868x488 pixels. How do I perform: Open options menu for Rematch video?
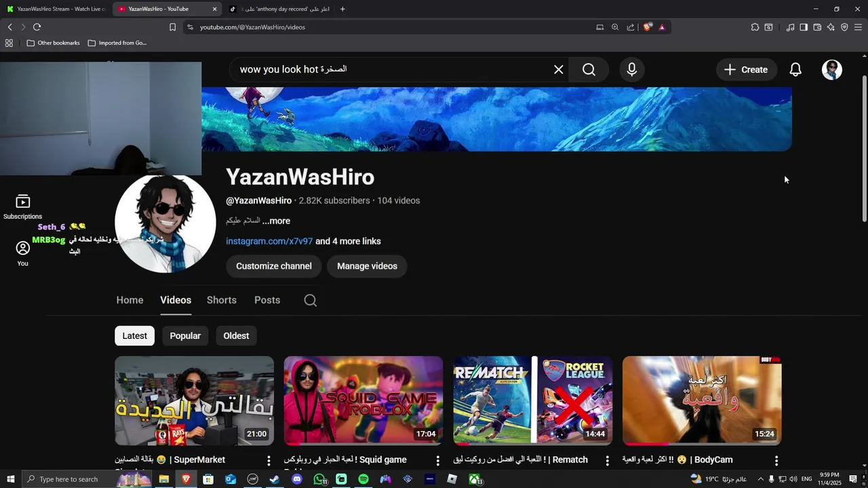click(x=607, y=461)
